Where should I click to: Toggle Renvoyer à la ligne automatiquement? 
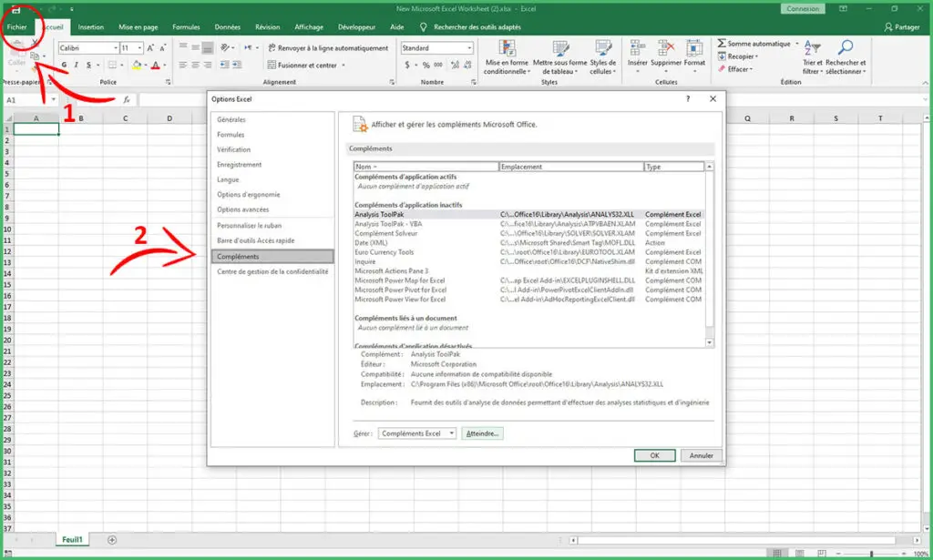[328, 48]
